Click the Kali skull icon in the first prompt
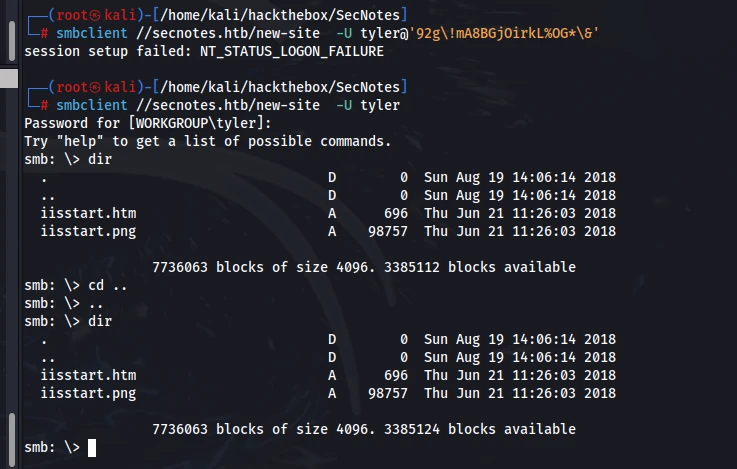737x469 pixels. tap(95, 16)
